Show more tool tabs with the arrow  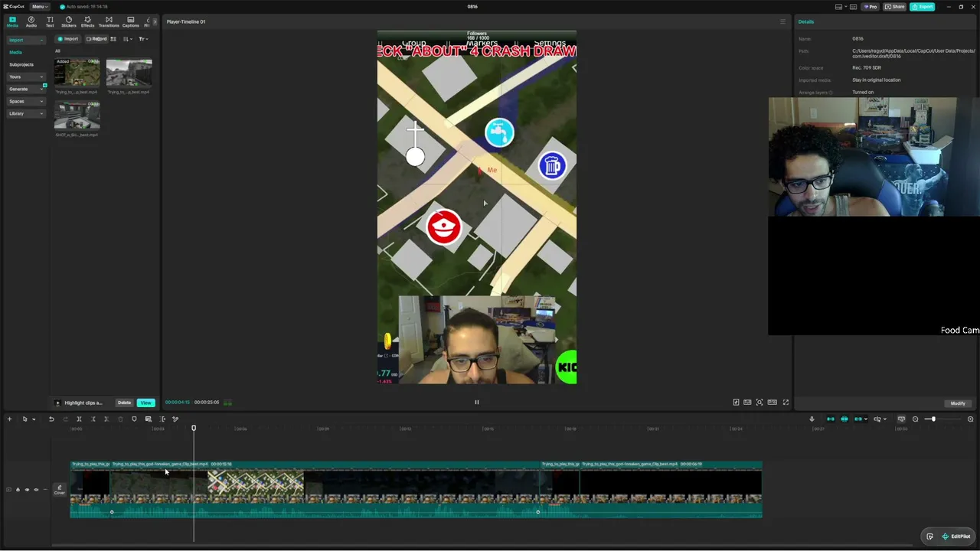155,21
